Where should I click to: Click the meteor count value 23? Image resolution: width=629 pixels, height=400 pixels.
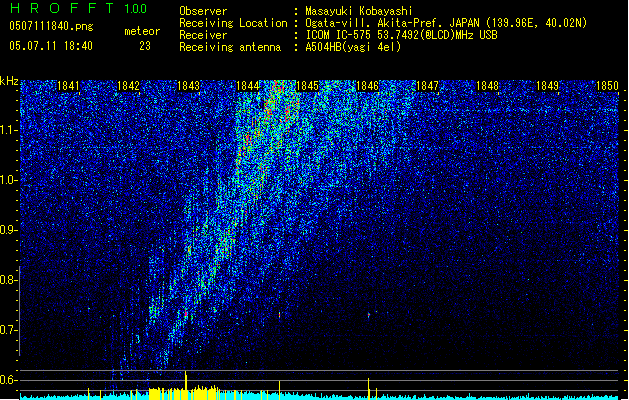point(145,46)
